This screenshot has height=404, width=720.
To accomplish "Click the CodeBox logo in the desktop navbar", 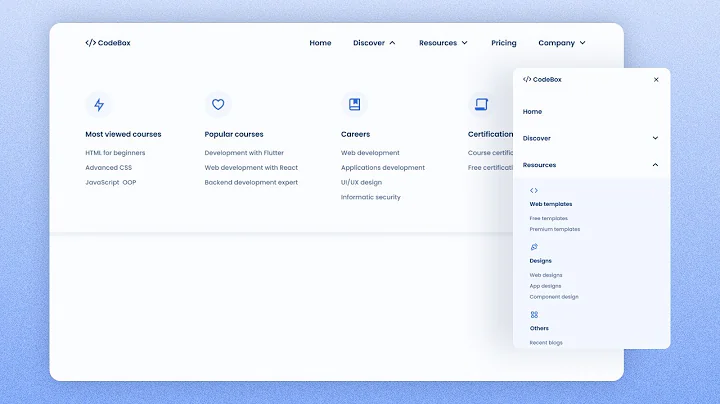I will [108, 43].
